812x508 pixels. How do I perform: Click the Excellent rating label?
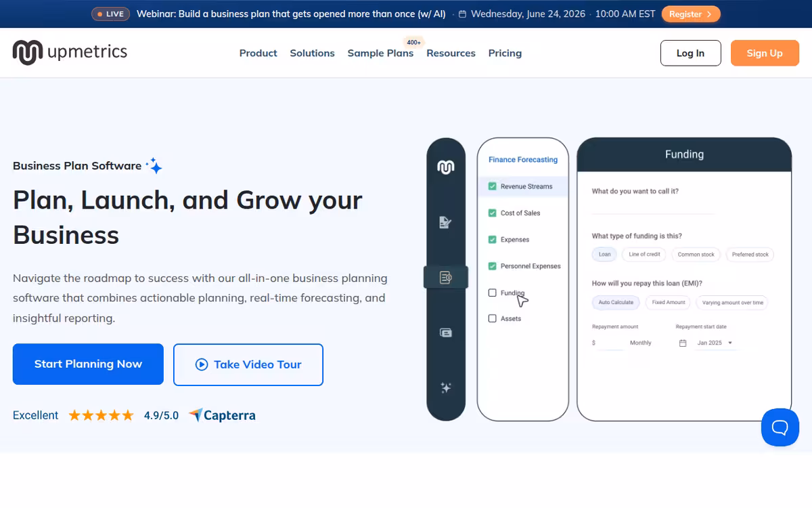coord(36,415)
